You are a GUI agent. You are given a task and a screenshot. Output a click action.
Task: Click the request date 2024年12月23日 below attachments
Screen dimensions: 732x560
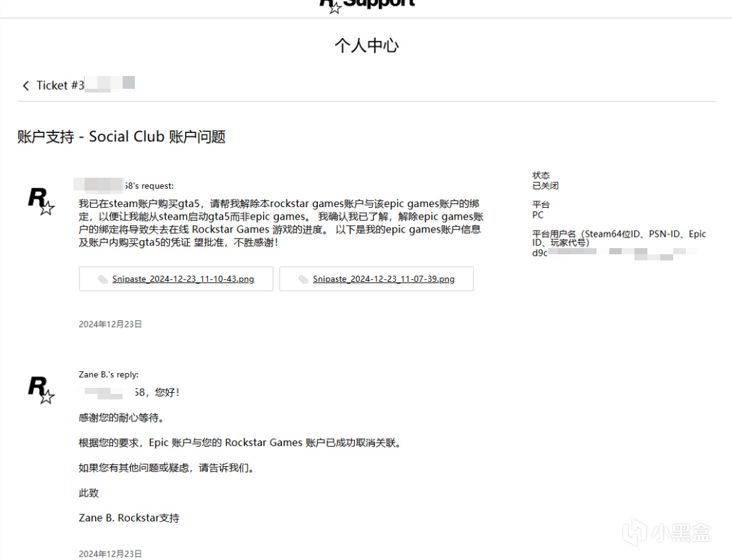coord(110,324)
